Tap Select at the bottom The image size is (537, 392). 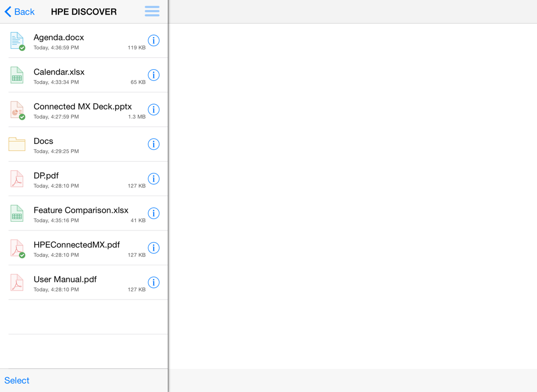tap(17, 380)
